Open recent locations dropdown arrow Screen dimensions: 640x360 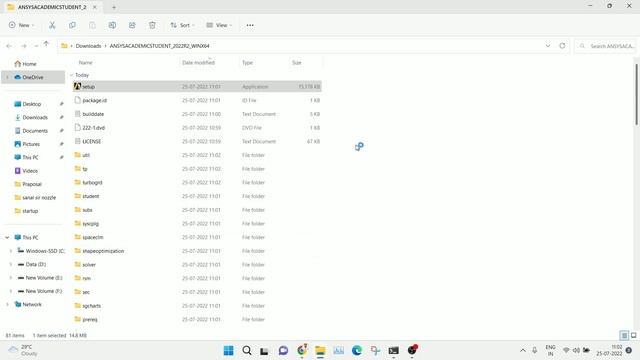click(x=36, y=46)
